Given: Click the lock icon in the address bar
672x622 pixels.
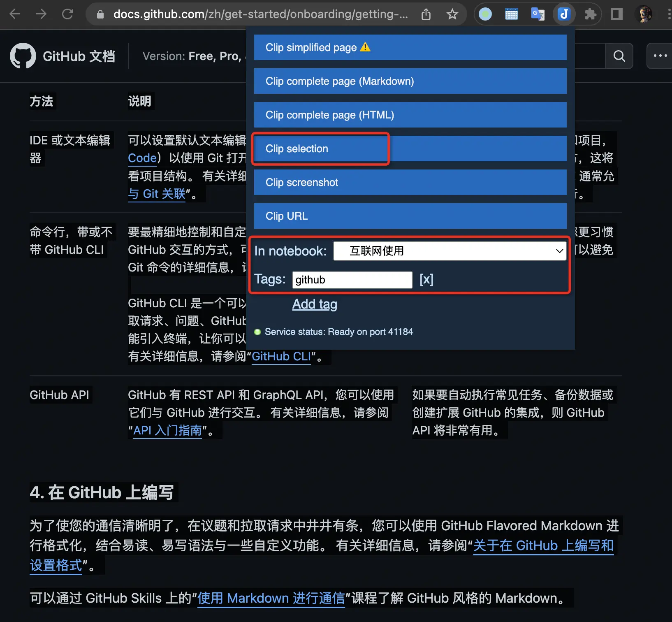Looking at the screenshot, I should click(100, 14).
